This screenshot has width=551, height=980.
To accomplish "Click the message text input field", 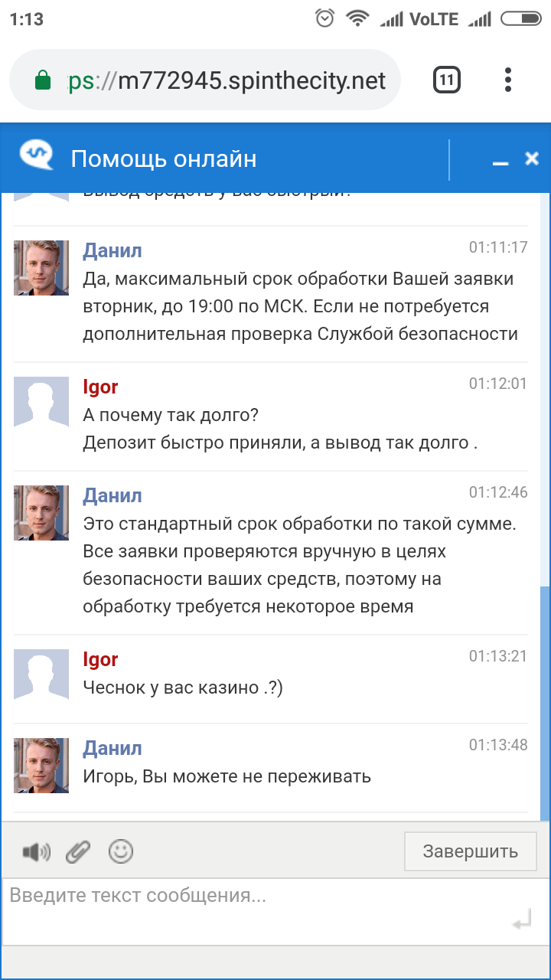I will click(253, 906).
